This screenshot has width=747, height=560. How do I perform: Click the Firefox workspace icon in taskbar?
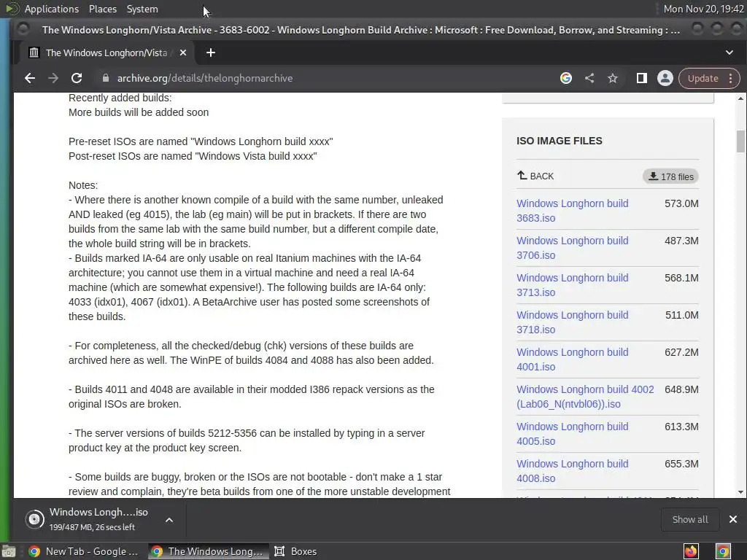click(691, 551)
